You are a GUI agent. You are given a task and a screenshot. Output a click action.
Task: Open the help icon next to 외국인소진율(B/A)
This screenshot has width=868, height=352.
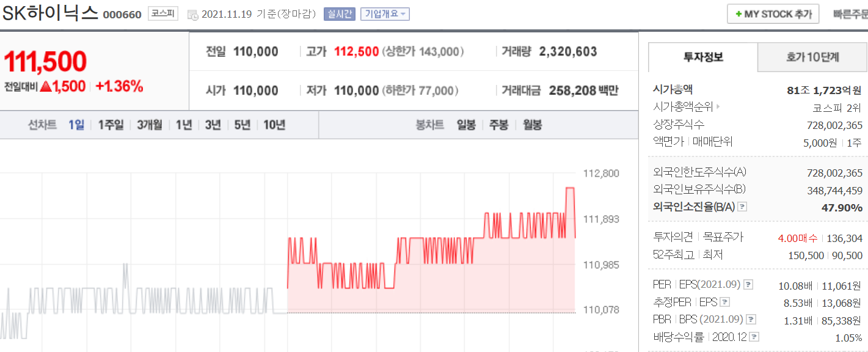click(x=742, y=207)
